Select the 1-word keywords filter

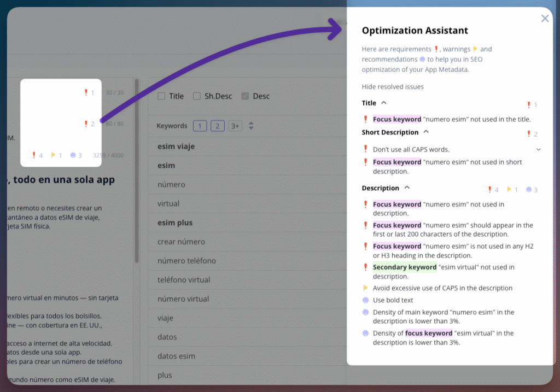tap(200, 126)
